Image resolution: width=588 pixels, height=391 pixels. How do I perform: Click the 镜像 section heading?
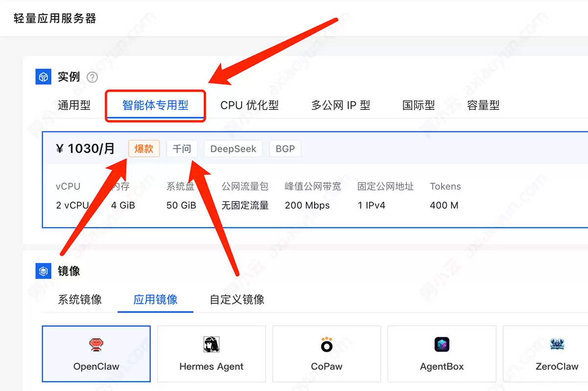[69, 271]
